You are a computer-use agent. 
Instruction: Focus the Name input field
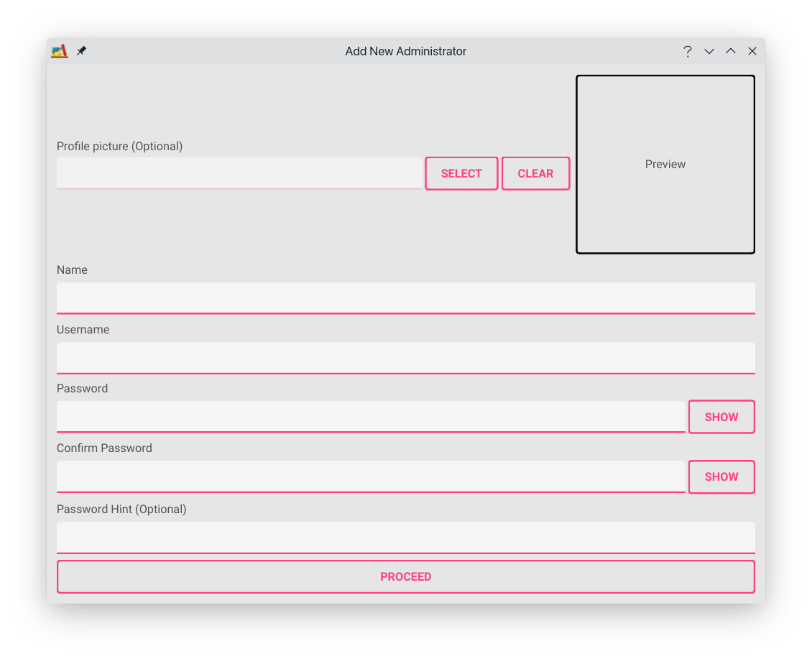coord(405,298)
